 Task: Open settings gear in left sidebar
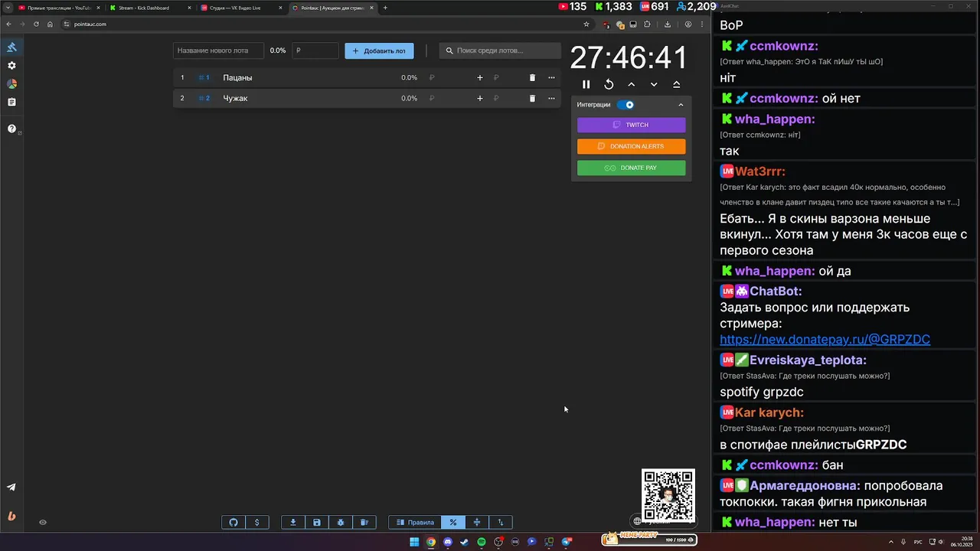pyautogui.click(x=11, y=66)
